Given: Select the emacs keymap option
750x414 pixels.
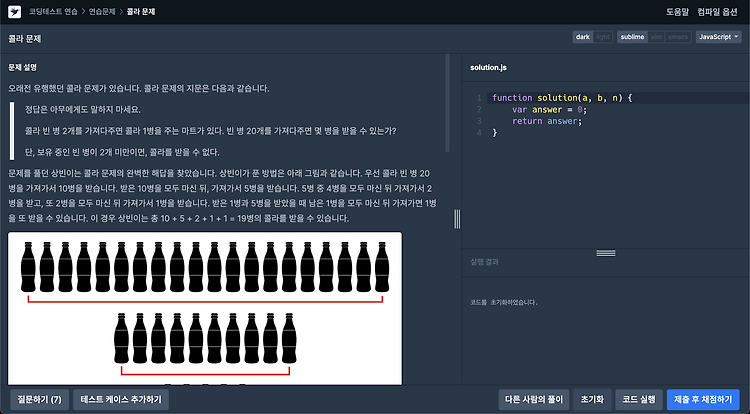Looking at the screenshot, I should pos(678,37).
